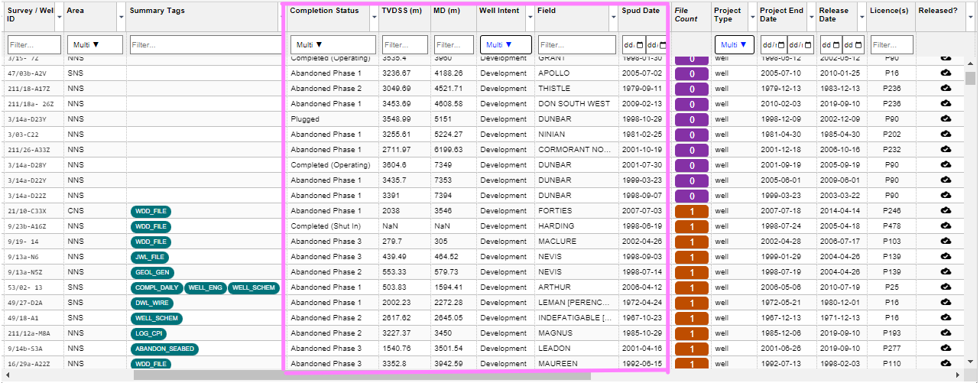Click TVDSS (m) filter input

(405, 45)
